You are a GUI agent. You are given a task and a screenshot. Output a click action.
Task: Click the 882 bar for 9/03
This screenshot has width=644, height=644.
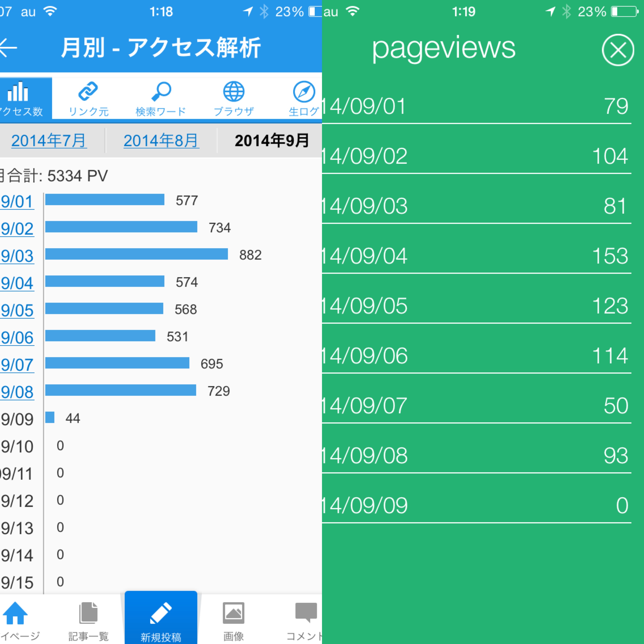[136, 254]
